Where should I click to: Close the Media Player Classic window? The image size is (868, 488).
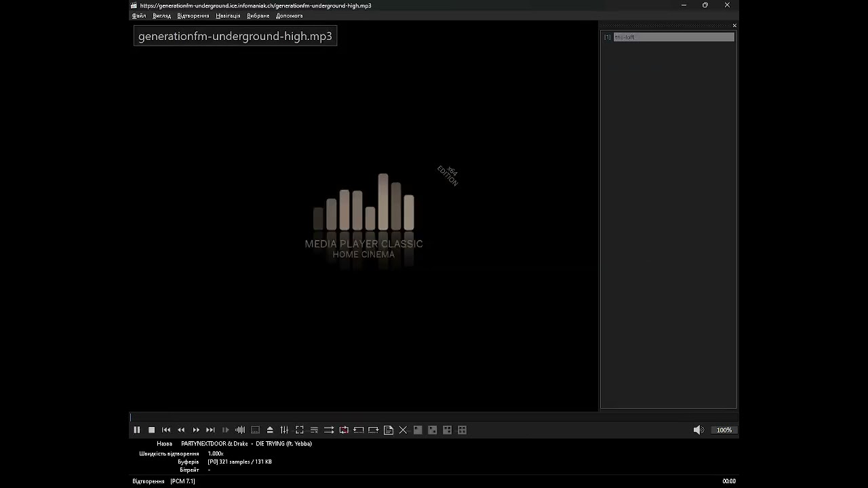[727, 5]
